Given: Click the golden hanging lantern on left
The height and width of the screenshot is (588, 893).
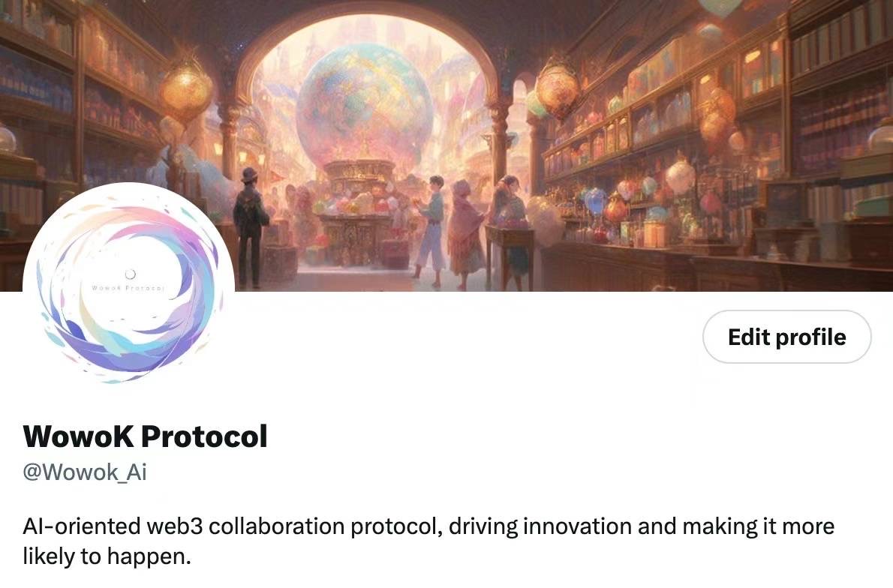Looking at the screenshot, I should pyautogui.click(x=185, y=91).
